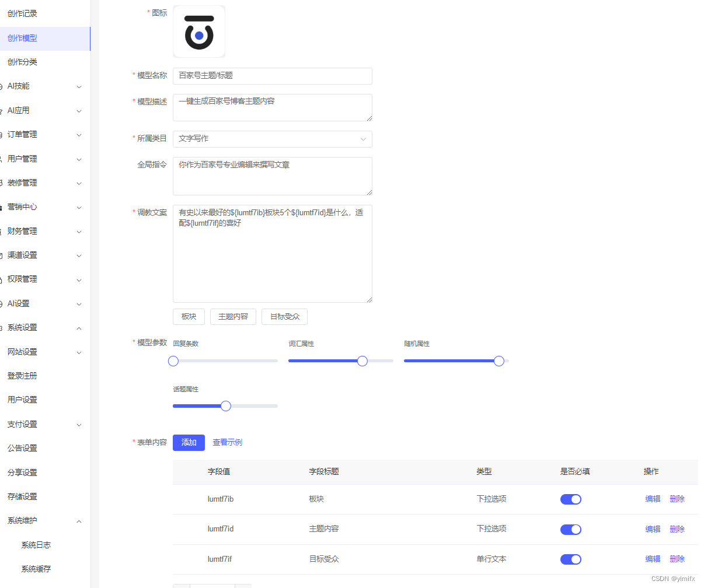Insert the 目标受众 variable button

284,317
